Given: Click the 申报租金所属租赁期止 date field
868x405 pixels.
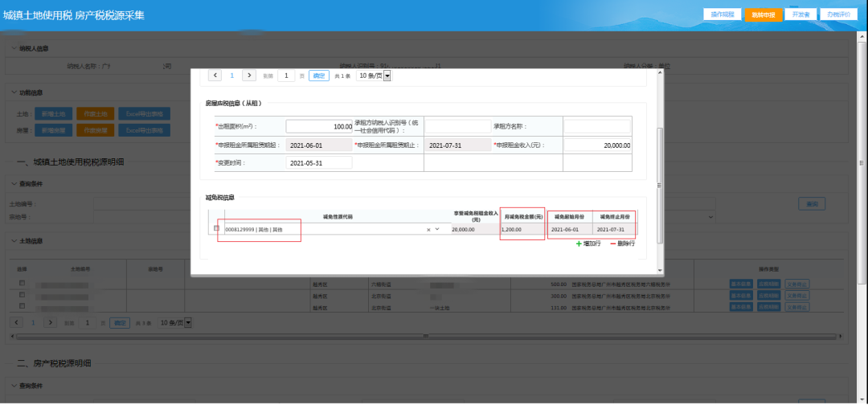Looking at the screenshot, I should pyautogui.click(x=458, y=145).
